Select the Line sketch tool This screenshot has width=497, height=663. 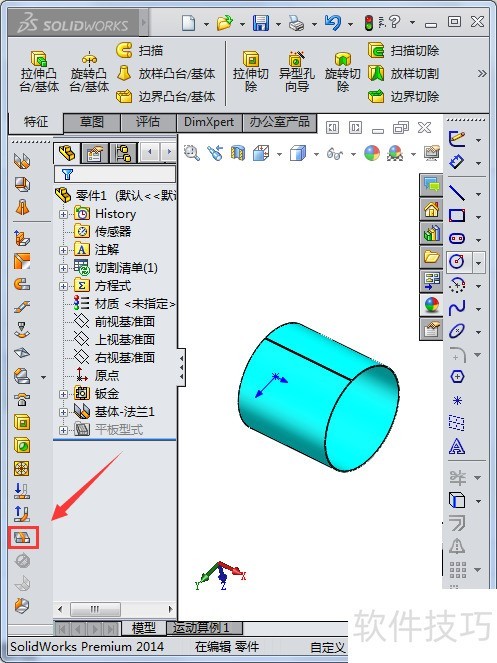coord(457,193)
